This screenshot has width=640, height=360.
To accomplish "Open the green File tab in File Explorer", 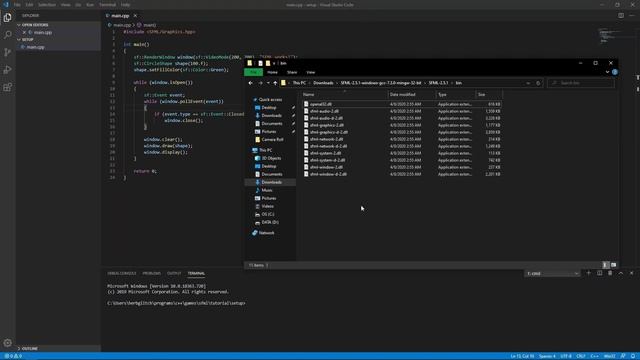I will click(x=253, y=72).
